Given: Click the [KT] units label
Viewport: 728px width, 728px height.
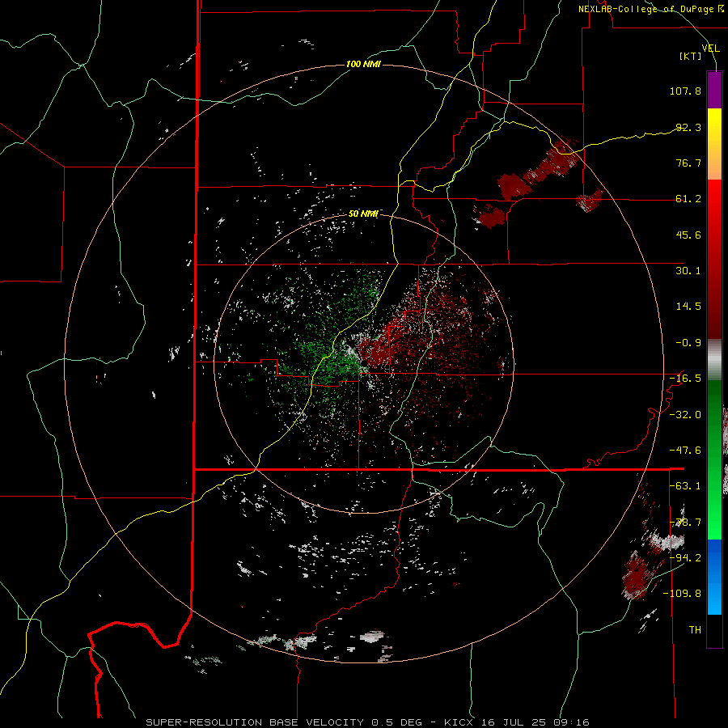Looking at the screenshot, I should pos(691,56).
